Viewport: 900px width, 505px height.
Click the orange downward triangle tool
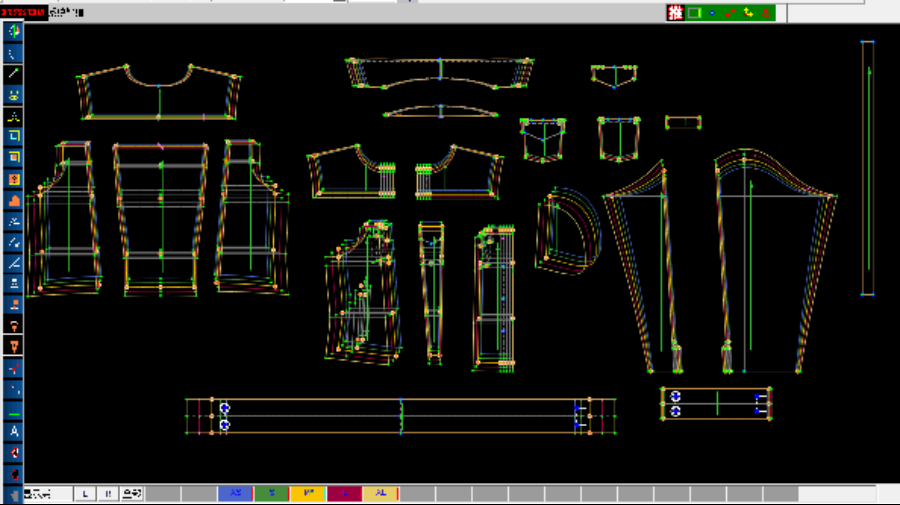pyautogui.click(x=14, y=346)
